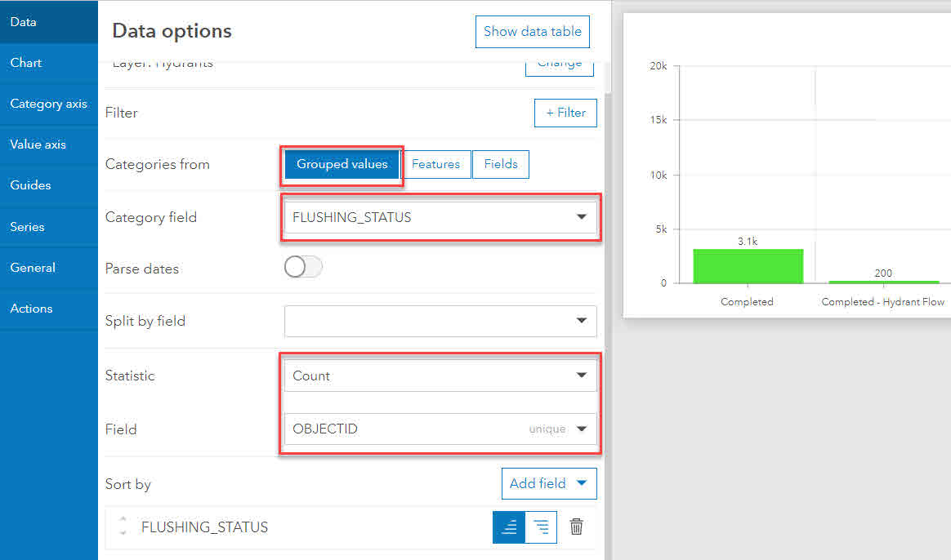
Task: Switch to the Guides section
Action: (30, 185)
